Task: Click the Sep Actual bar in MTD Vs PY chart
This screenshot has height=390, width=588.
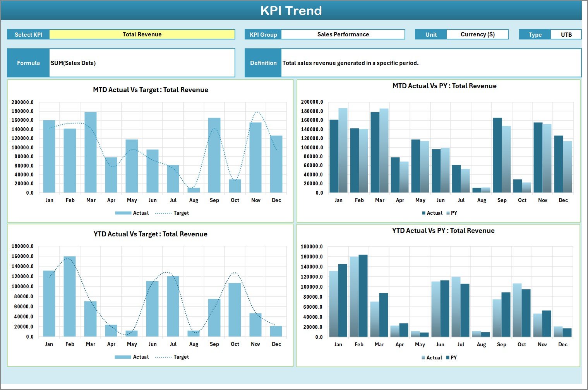Action: [x=497, y=156]
